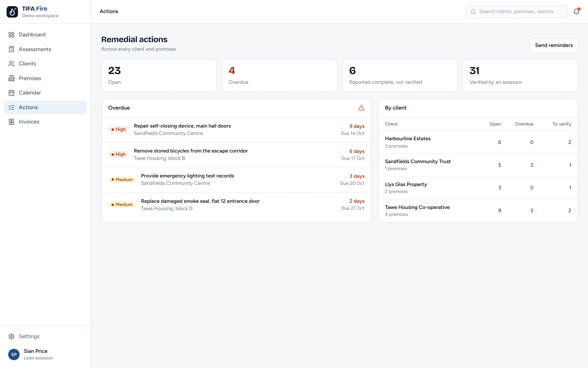The height and width of the screenshot is (368, 588).
Task: Click Sandfields Community Trust overdue count 2
Action: 532,165
